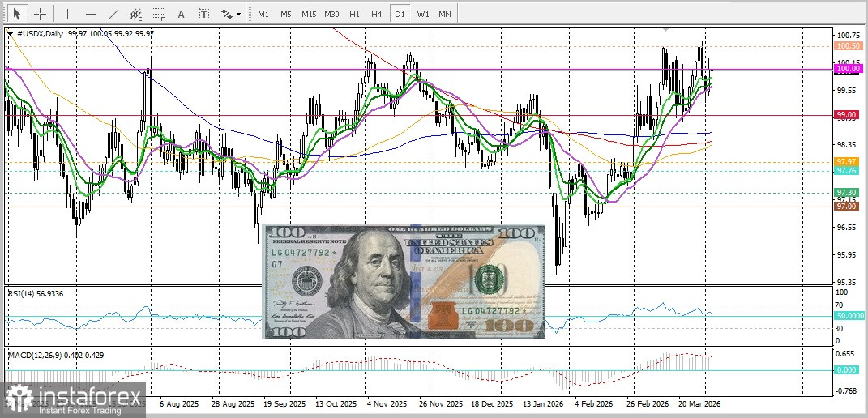Click RSI 50.0000 level label
Viewport: 868px width, 418px height.
click(849, 315)
